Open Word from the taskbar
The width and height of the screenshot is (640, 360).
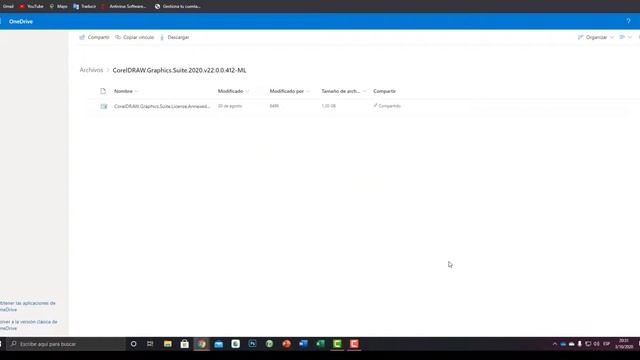(303, 344)
